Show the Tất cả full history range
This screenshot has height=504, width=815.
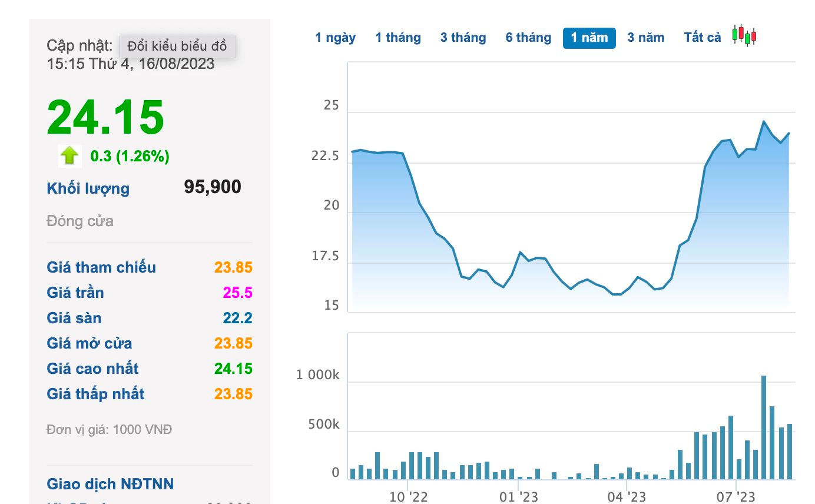pos(702,38)
